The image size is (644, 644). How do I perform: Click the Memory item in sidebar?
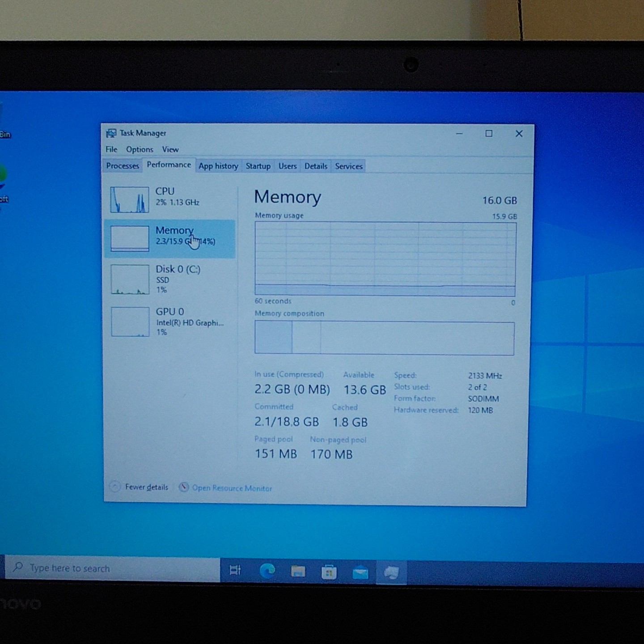click(x=170, y=239)
